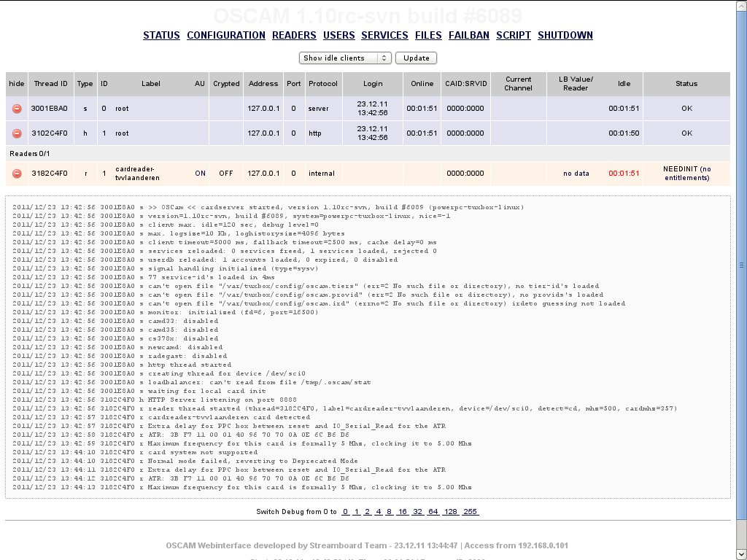Hide the root http thread row
The width and height of the screenshot is (747, 560).
pyautogui.click(x=17, y=133)
